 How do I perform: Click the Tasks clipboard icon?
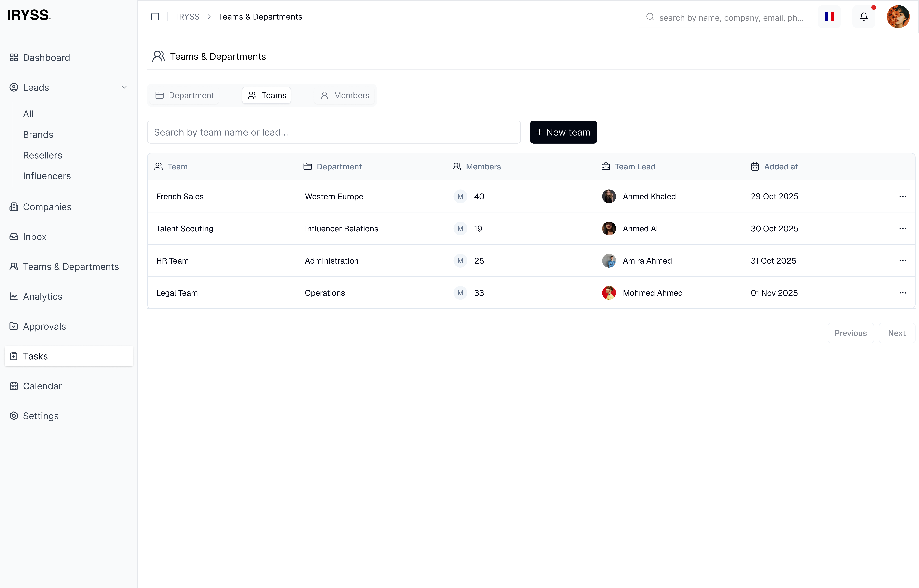[14, 356]
